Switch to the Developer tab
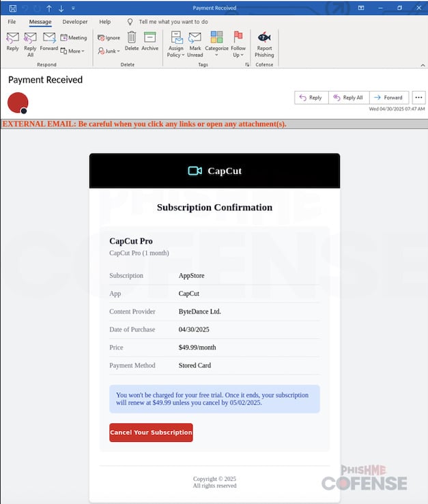The width and height of the screenshot is (428, 504). pyautogui.click(x=75, y=22)
